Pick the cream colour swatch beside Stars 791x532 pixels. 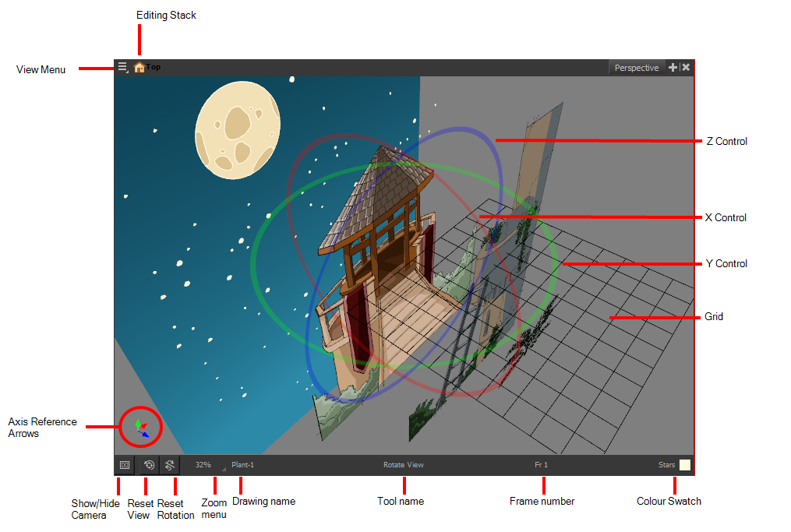pos(685,465)
